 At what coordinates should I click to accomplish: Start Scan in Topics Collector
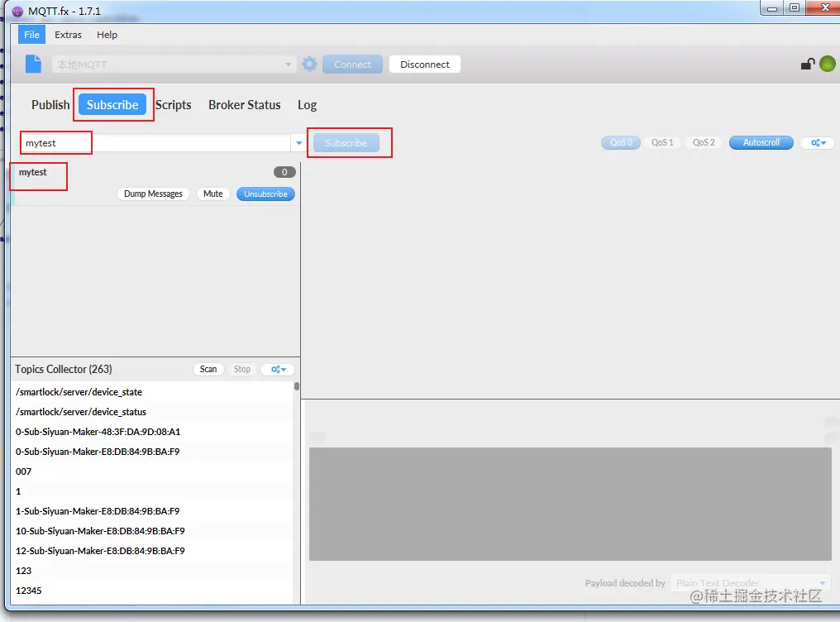208,369
